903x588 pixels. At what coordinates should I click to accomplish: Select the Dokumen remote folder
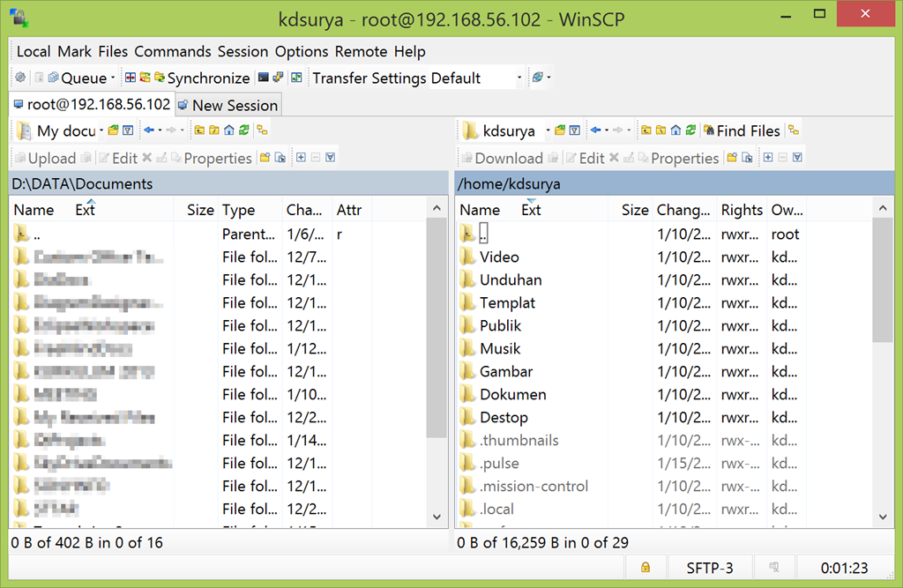coord(512,394)
